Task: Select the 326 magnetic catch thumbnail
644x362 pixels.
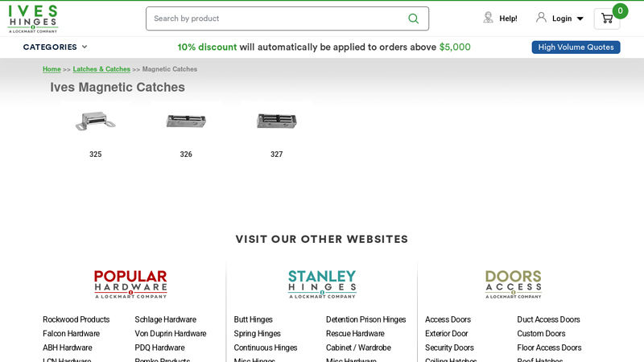Action: [186, 121]
